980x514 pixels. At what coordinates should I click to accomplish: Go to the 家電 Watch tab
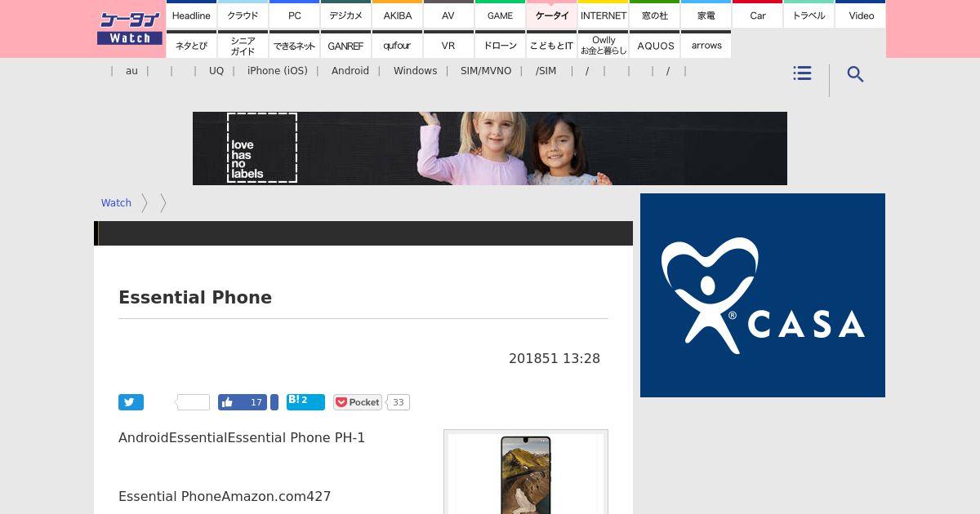706,16
